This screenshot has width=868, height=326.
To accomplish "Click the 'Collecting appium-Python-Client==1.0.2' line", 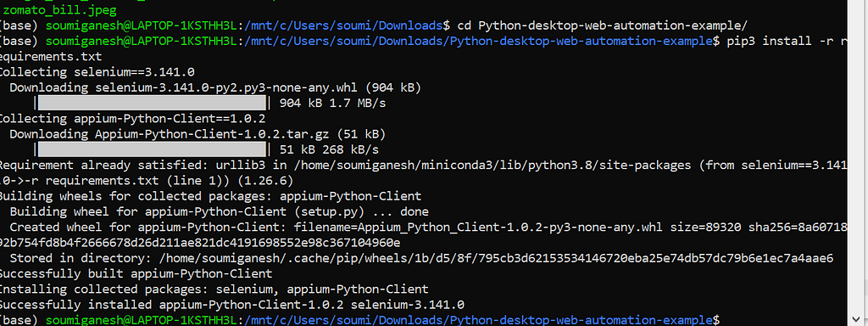I will click(132, 119).
